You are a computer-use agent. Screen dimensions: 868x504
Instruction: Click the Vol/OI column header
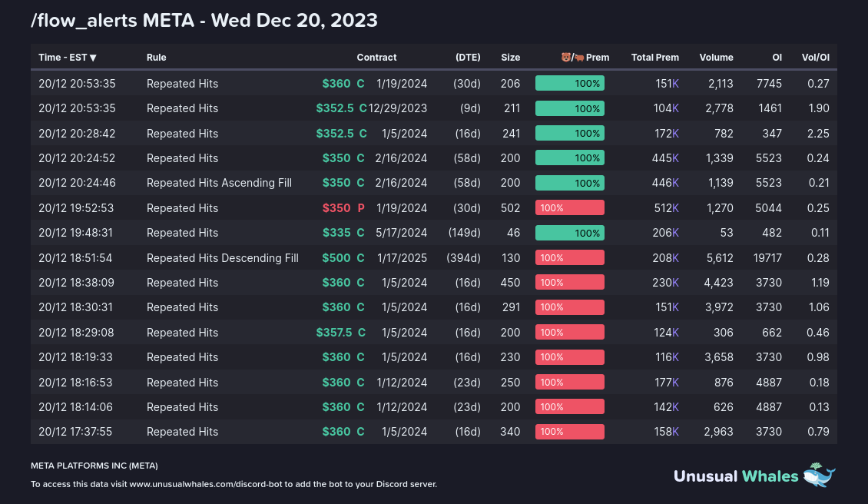tap(816, 58)
